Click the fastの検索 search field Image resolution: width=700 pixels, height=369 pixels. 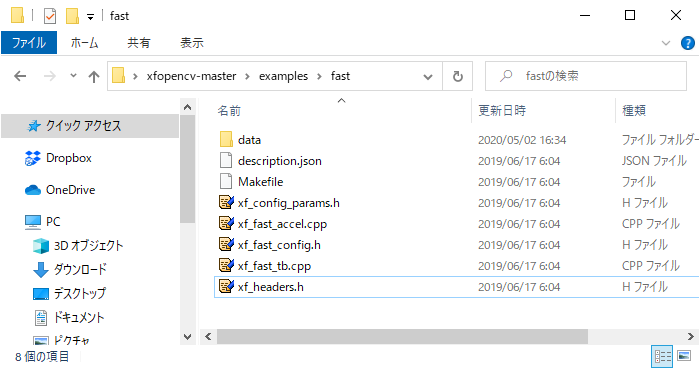click(586, 76)
